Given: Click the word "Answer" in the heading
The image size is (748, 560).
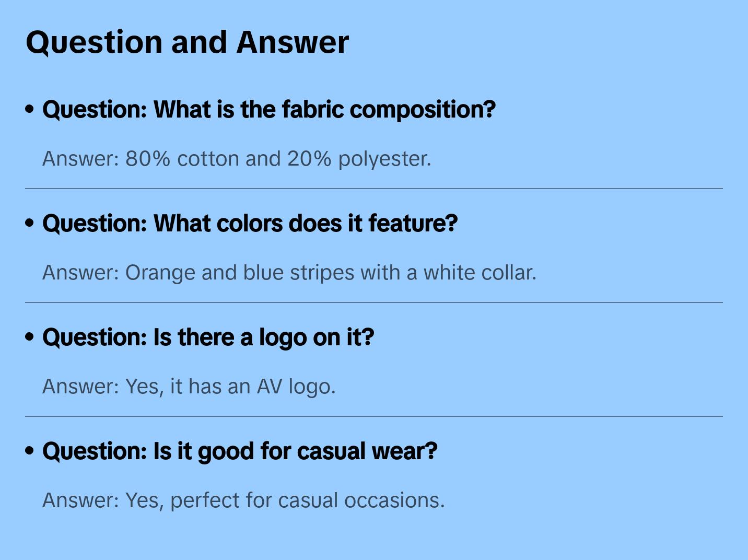Looking at the screenshot, I should [293, 42].
